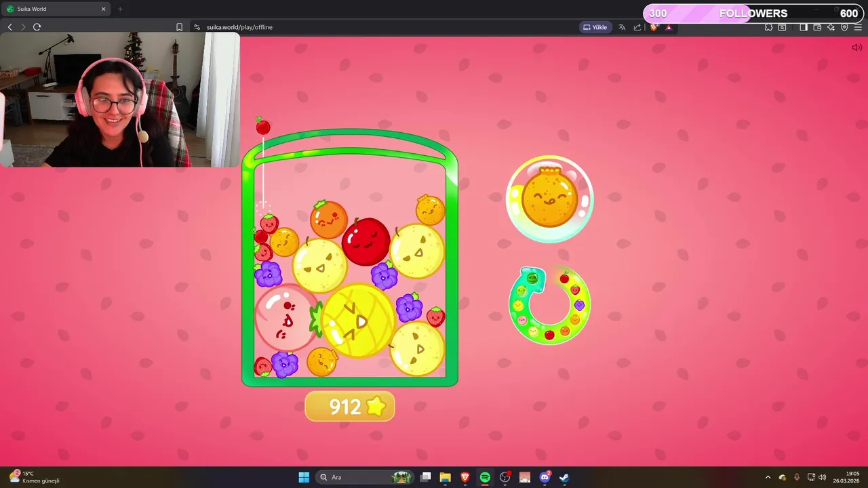This screenshot has width=868, height=488.
Task: Click the share page icon
Action: click(x=637, y=27)
